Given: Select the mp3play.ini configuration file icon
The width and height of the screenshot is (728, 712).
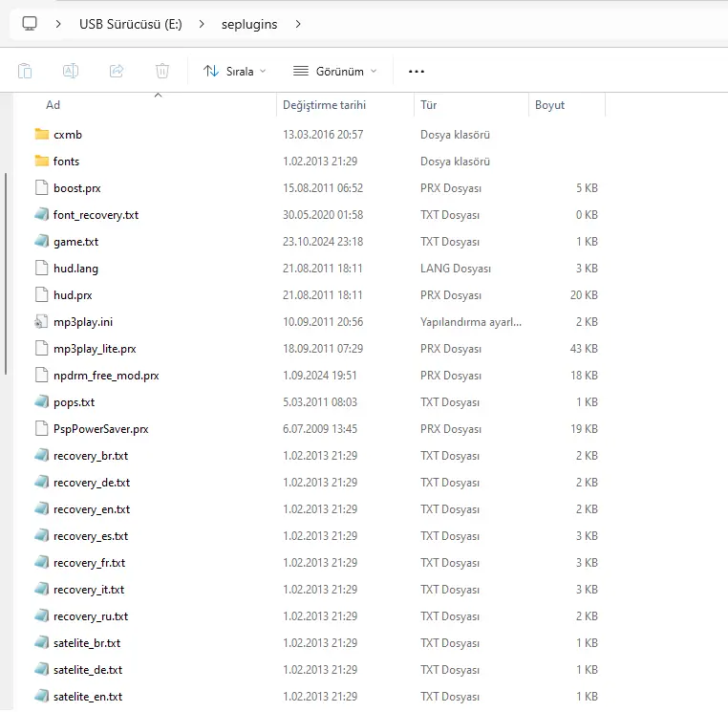Looking at the screenshot, I should pyautogui.click(x=41, y=322).
